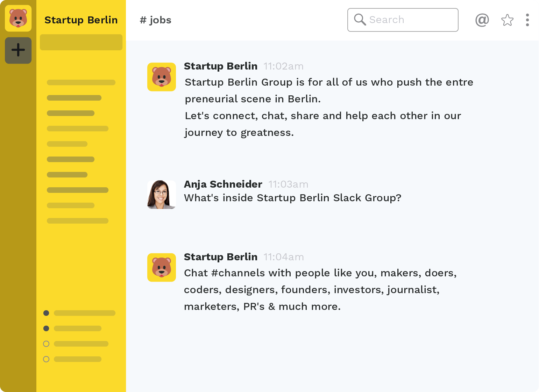The image size is (539, 392).
Task: Click bear avatar on the 11:02am message
Action: tap(162, 77)
